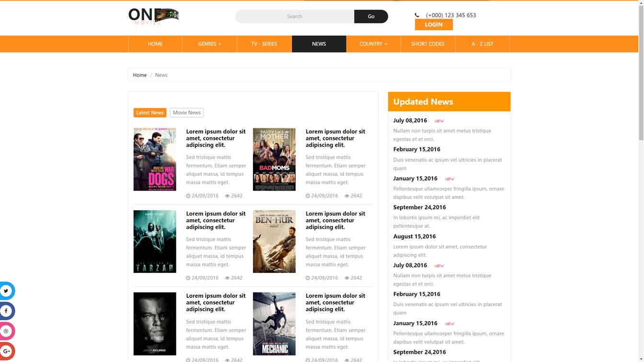Image resolution: width=644 pixels, height=362 pixels.
Task: Open the article headline beside Bad Moms poster
Action: [x=335, y=138]
